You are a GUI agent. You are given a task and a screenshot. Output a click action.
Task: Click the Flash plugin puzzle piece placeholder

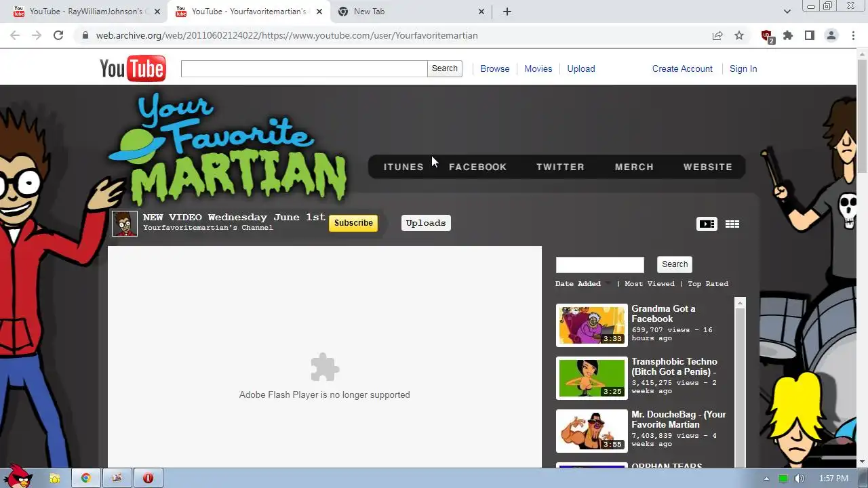(324, 368)
